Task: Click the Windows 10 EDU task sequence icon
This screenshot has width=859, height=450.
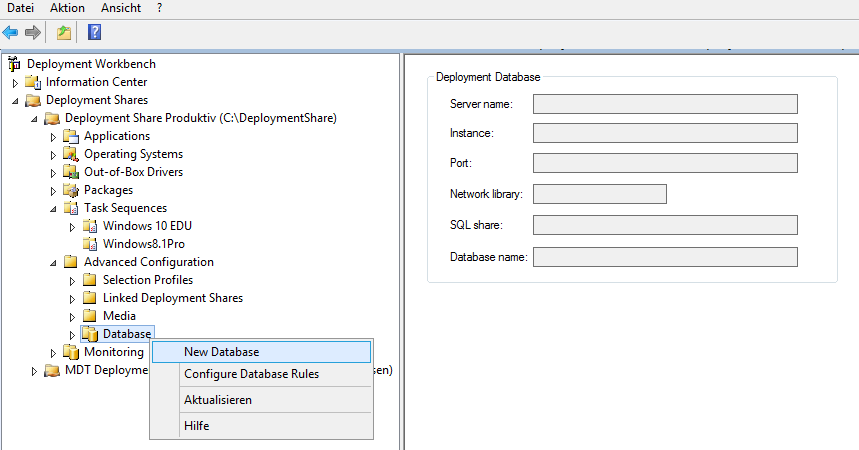Action: click(x=89, y=226)
